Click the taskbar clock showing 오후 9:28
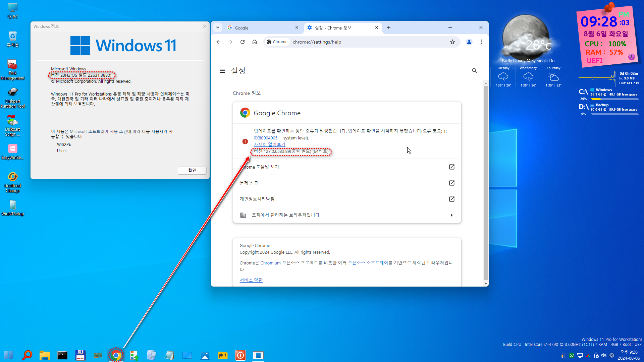 (629, 355)
